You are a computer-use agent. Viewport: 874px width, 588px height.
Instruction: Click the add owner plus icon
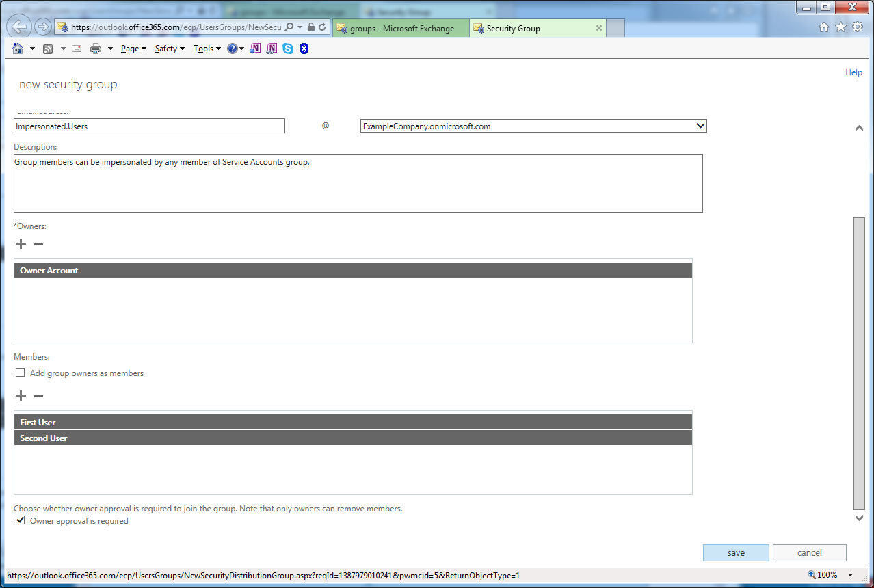[21, 244]
